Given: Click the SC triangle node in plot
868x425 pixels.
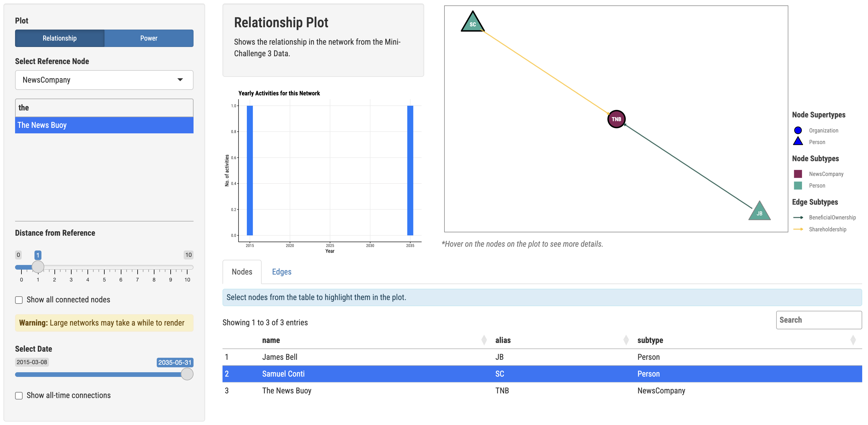Looking at the screenshot, I should point(473,23).
